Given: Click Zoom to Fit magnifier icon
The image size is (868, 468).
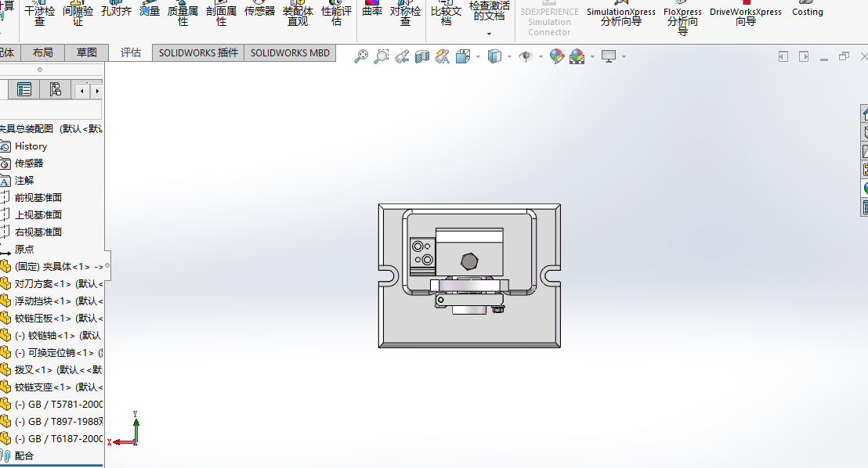Looking at the screenshot, I should pyautogui.click(x=361, y=56).
